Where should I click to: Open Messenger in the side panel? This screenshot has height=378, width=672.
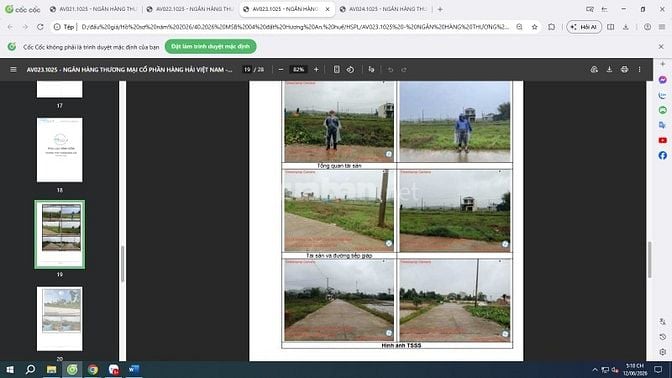pyautogui.click(x=663, y=80)
